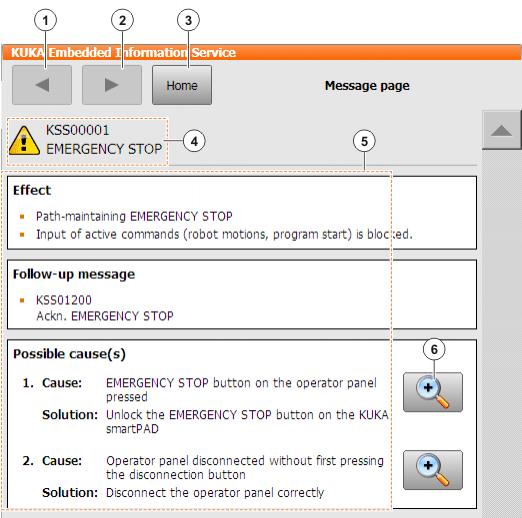
Task: Click the Follow-up message heading
Action: (74, 274)
